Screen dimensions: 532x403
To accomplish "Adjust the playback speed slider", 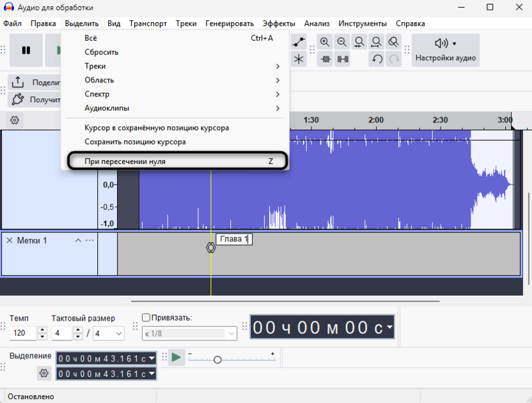I will [x=218, y=359].
